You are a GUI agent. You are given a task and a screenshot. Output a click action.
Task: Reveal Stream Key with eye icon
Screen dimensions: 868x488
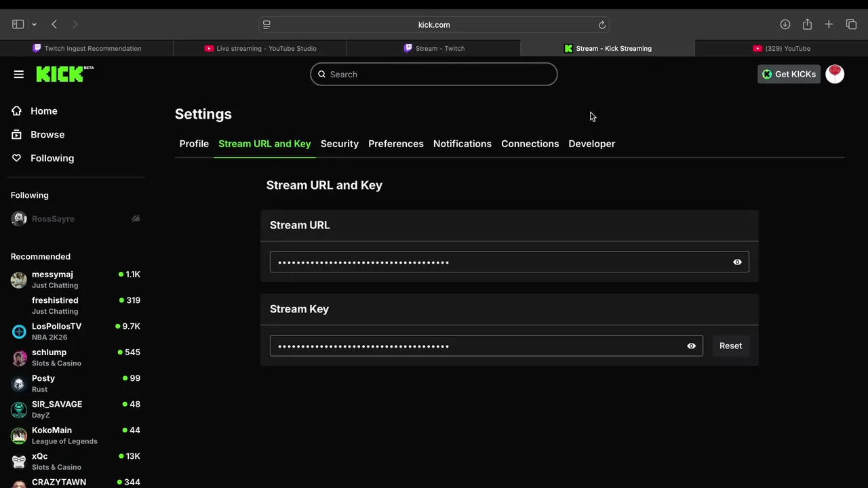[x=691, y=346]
